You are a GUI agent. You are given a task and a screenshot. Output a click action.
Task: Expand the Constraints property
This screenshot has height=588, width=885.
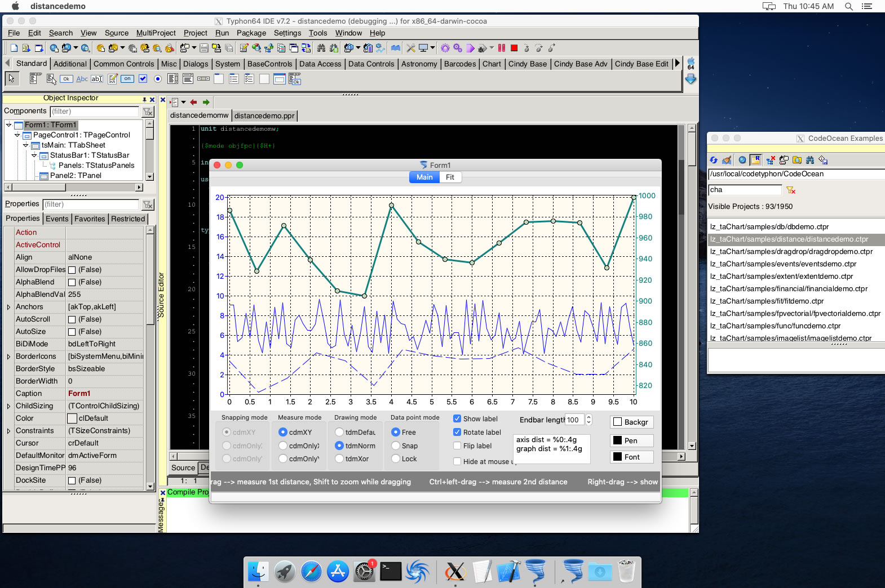(x=8, y=431)
